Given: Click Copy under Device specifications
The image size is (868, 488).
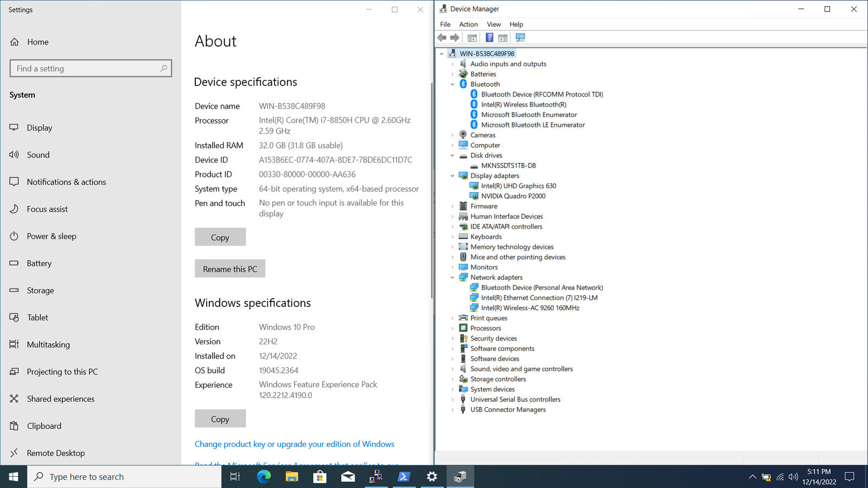Looking at the screenshot, I should coord(220,237).
